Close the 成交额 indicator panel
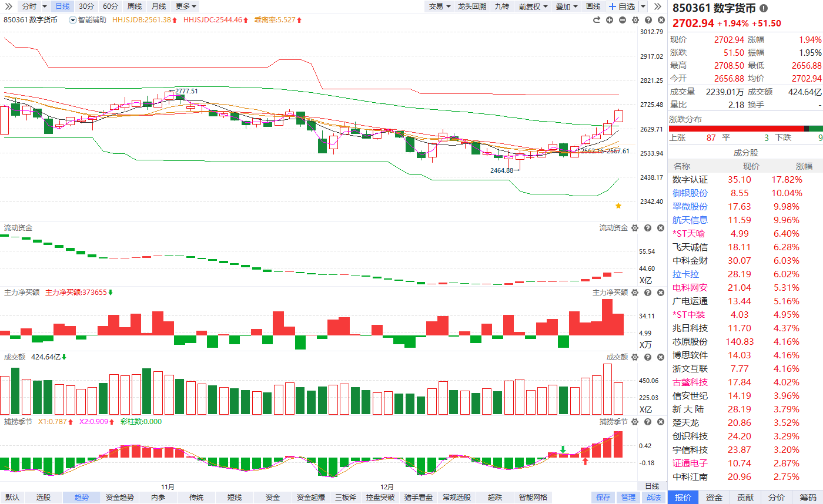 pyautogui.click(x=660, y=357)
